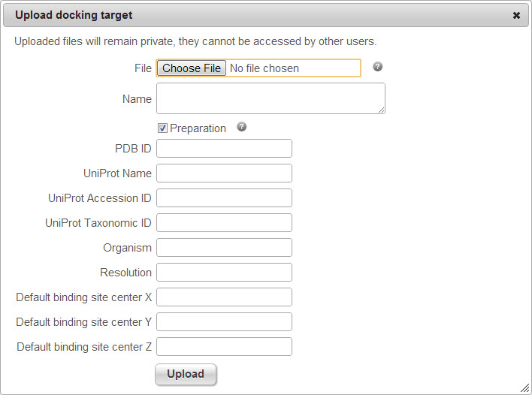The image size is (532, 395).
Task: Focus the Organism input box
Action: (224, 248)
